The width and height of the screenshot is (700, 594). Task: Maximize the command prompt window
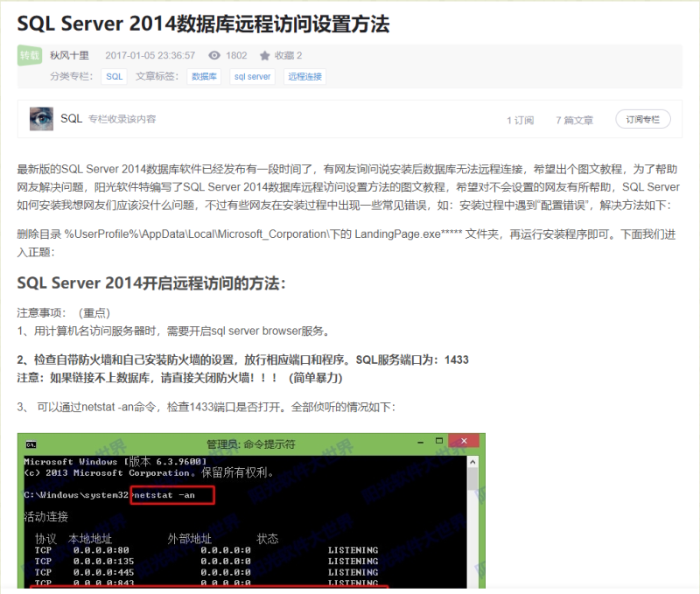click(x=439, y=441)
